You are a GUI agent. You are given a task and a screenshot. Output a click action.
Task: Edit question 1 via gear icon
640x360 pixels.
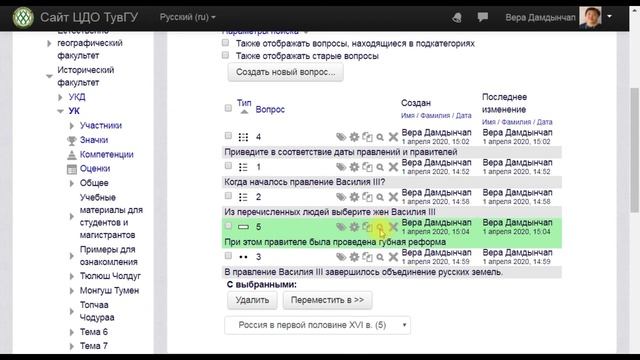(354, 167)
